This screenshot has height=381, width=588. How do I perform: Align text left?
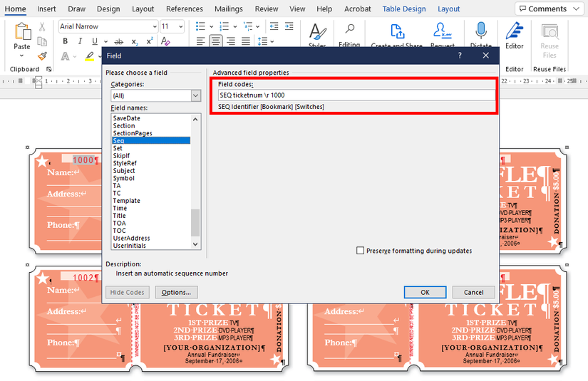pos(200,41)
